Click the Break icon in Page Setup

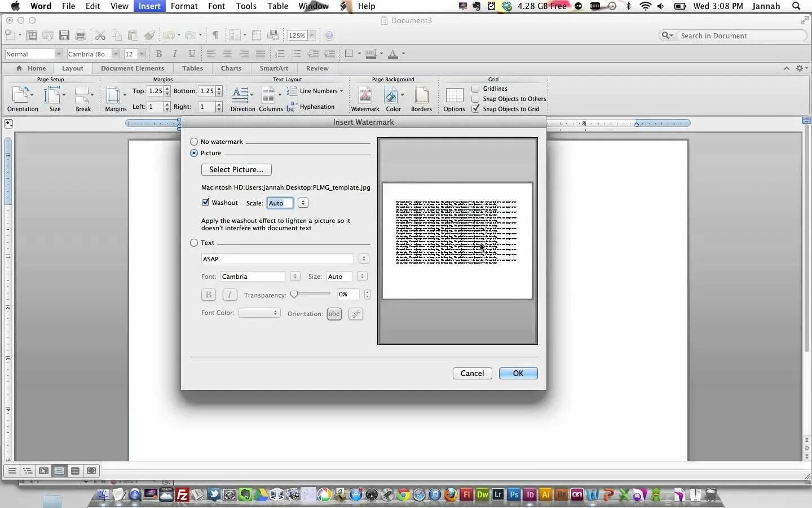[x=83, y=95]
